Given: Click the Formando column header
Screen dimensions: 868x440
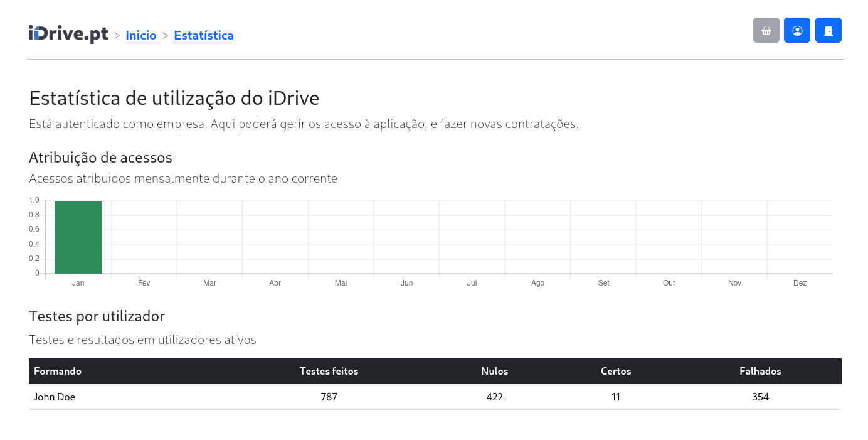Looking at the screenshot, I should 58,371.
